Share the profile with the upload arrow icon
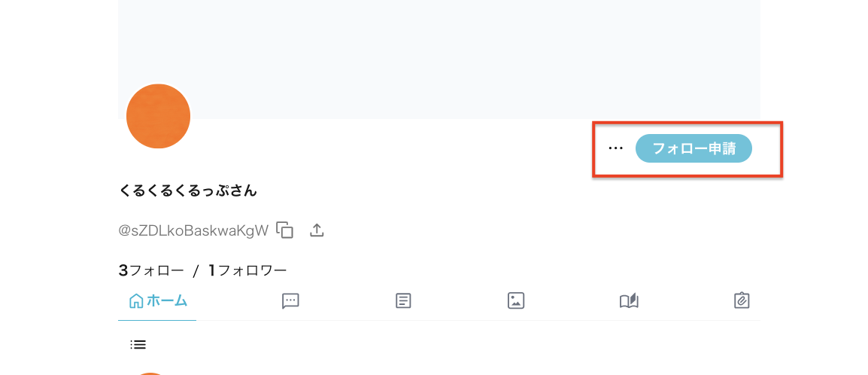The width and height of the screenshot is (868, 375). [x=317, y=230]
